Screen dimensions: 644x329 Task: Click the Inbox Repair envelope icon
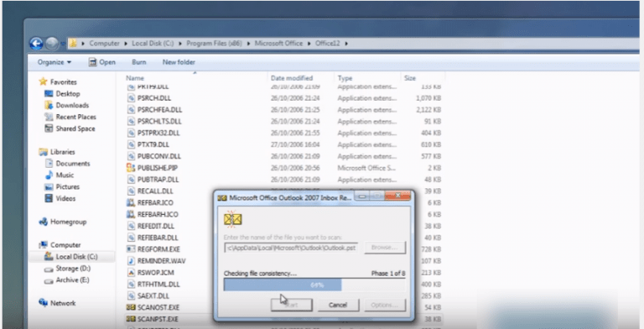pyautogui.click(x=233, y=219)
